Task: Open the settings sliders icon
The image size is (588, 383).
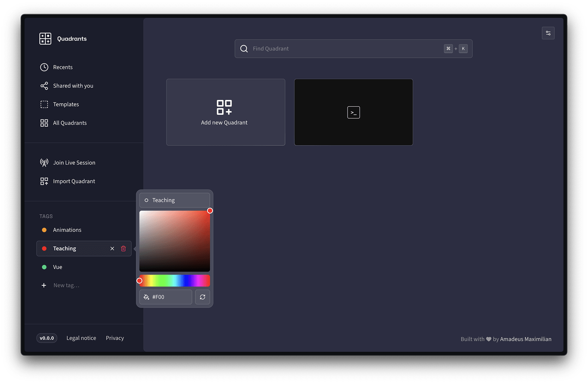Action: click(x=548, y=33)
